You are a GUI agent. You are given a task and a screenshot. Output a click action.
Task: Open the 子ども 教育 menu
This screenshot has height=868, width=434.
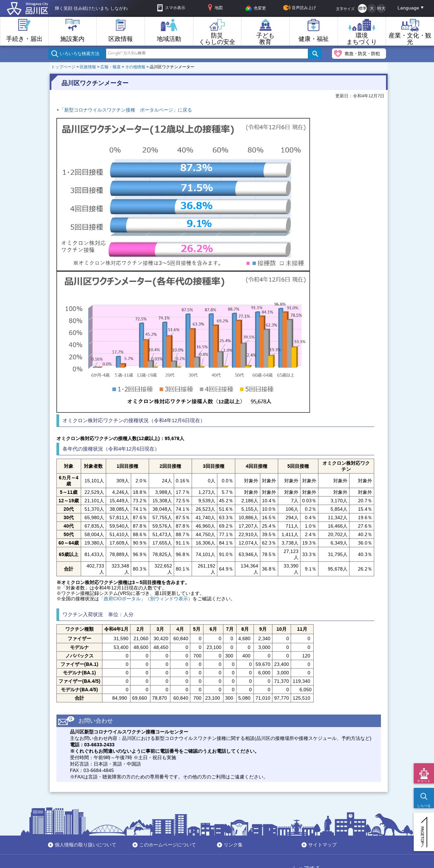pyautogui.click(x=265, y=31)
